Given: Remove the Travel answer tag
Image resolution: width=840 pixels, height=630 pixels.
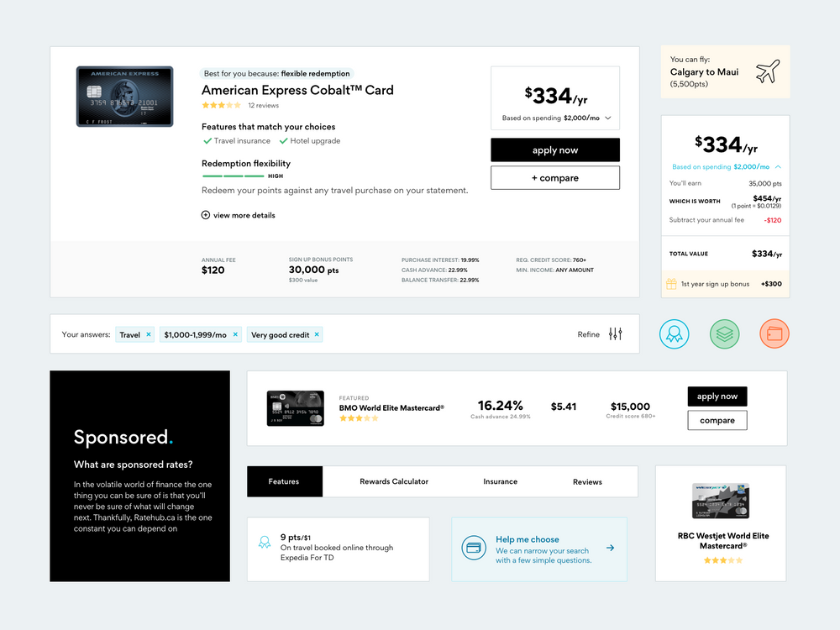Looking at the screenshot, I should [x=149, y=334].
